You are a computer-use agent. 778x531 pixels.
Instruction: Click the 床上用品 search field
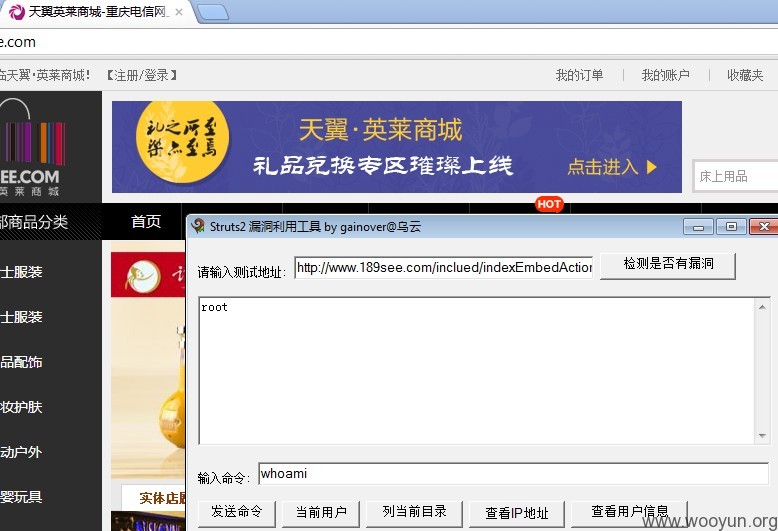[735, 176]
